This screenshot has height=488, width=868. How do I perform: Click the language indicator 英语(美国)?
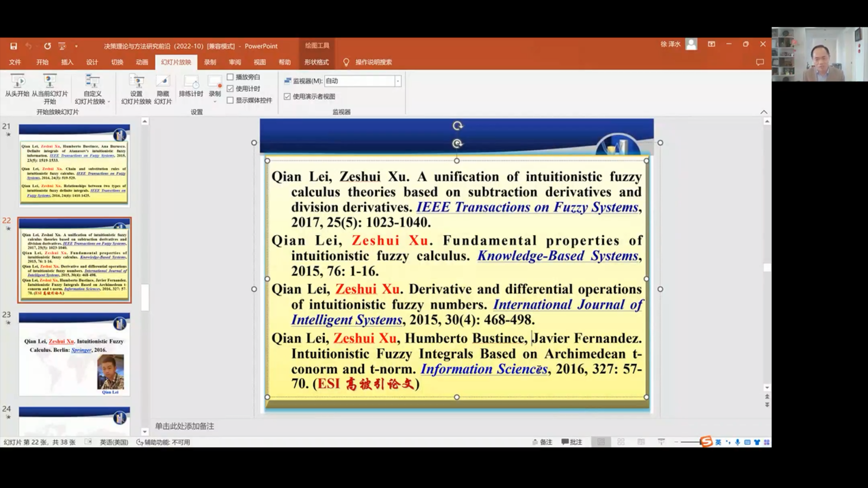114,442
